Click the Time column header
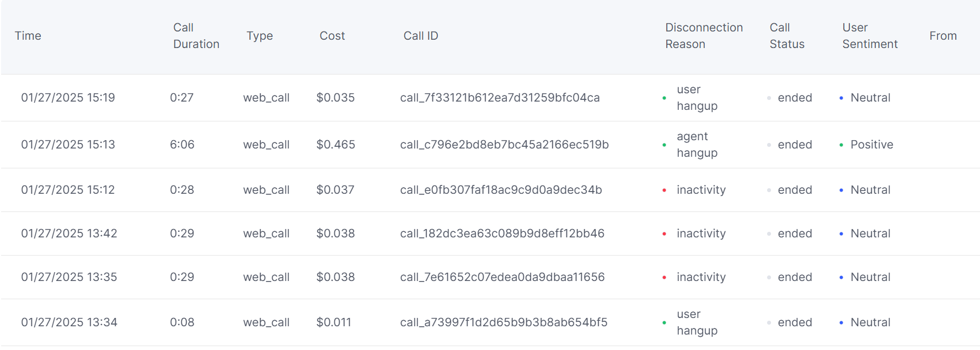980x350 pixels. point(28,36)
